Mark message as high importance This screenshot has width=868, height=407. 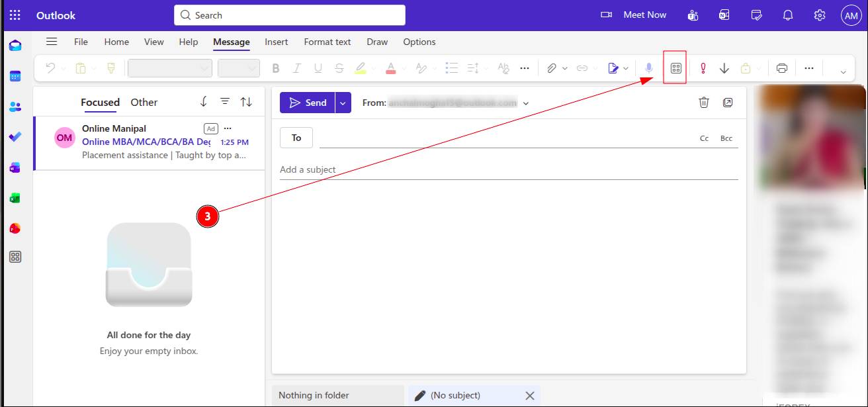pyautogui.click(x=703, y=68)
